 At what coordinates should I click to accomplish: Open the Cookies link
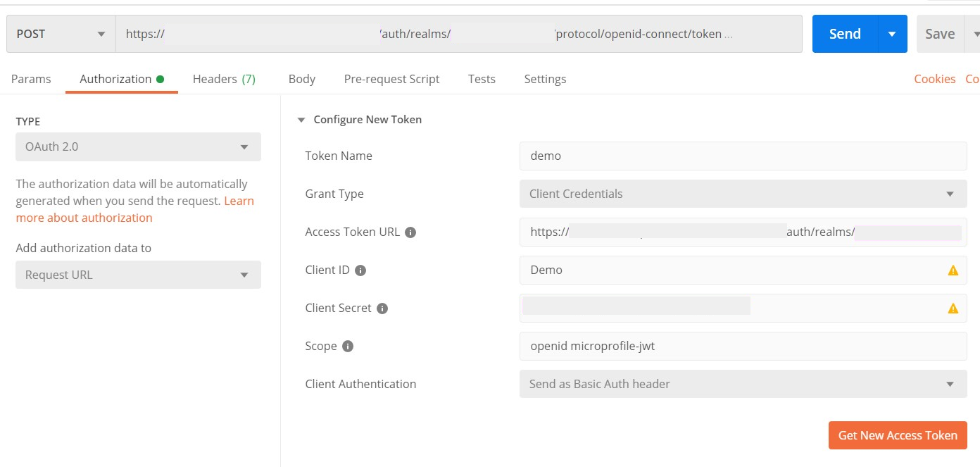pyautogui.click(x=934, y=79)
